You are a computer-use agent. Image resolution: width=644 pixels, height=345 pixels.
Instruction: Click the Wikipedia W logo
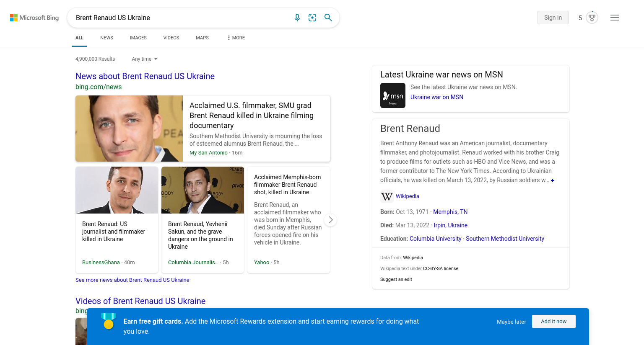pos(387,196)
